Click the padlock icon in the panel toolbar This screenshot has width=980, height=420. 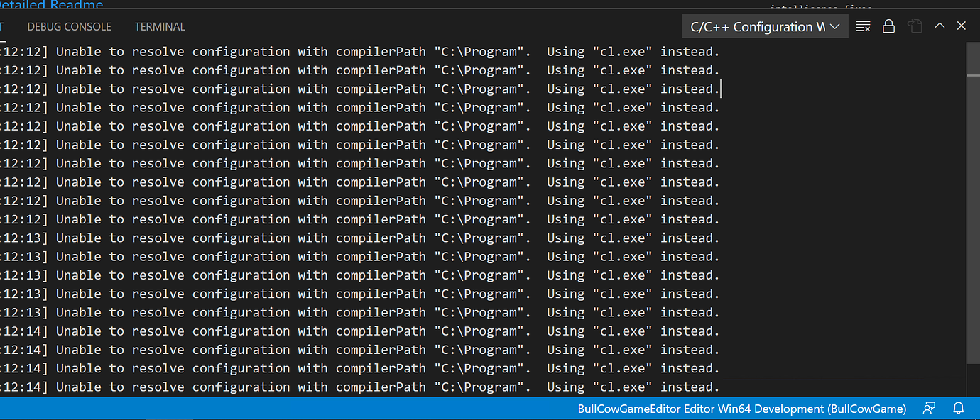888,26
